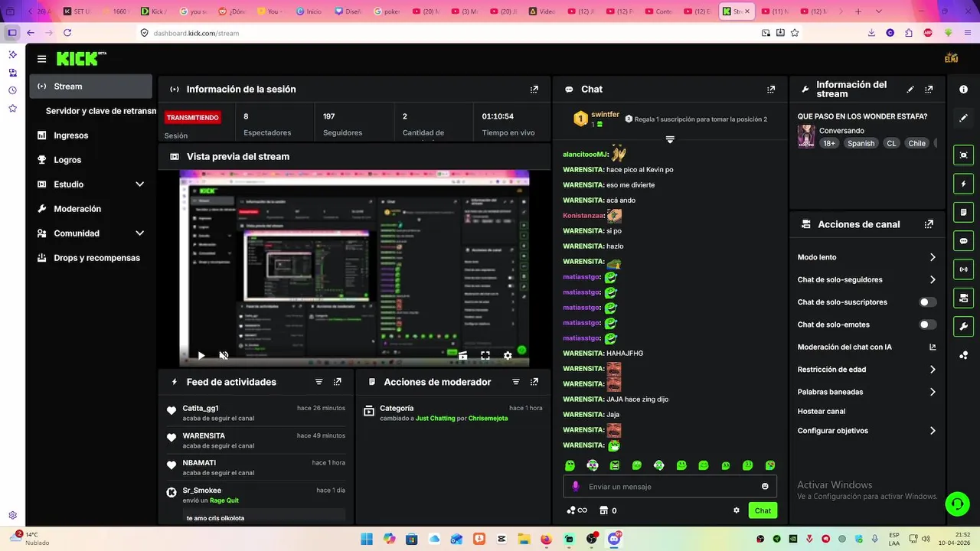Toggle Chat de solo-emotes switch

coord(928,324)
